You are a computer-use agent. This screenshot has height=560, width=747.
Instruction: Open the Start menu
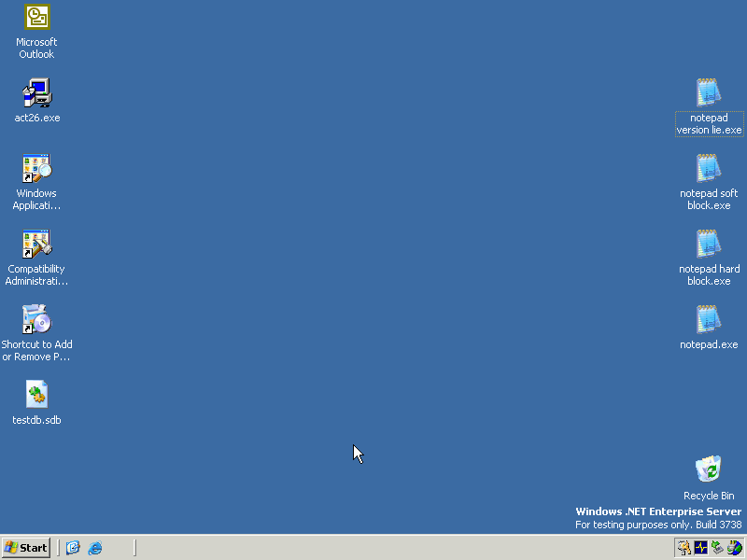tap(25, 547)
